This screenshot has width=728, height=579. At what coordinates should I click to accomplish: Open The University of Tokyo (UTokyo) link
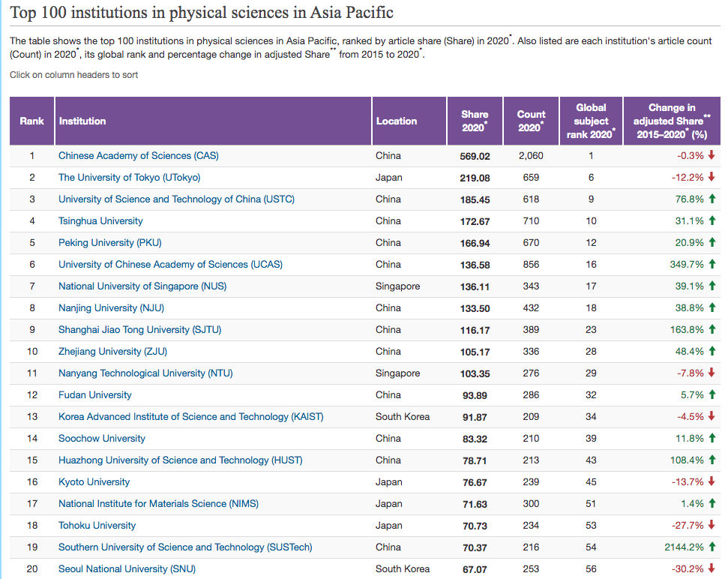coord(129,178)
